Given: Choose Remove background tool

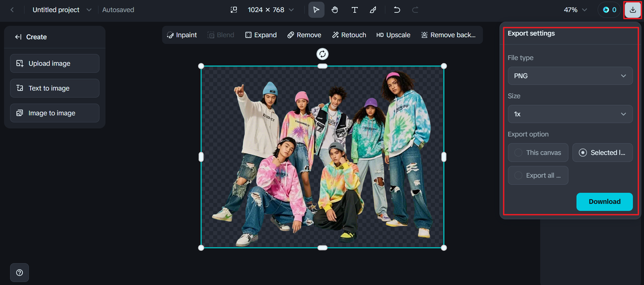Looking at the screenshot, I should pos(448,35).
